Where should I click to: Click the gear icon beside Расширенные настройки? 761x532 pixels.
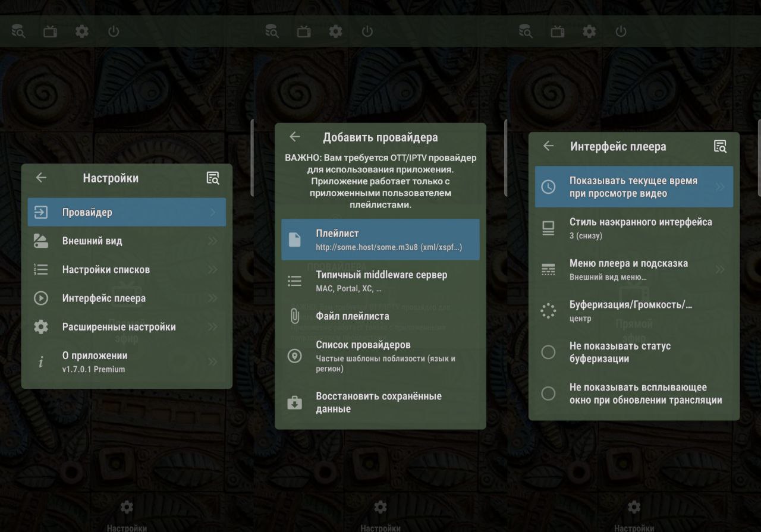click(40, 327)
